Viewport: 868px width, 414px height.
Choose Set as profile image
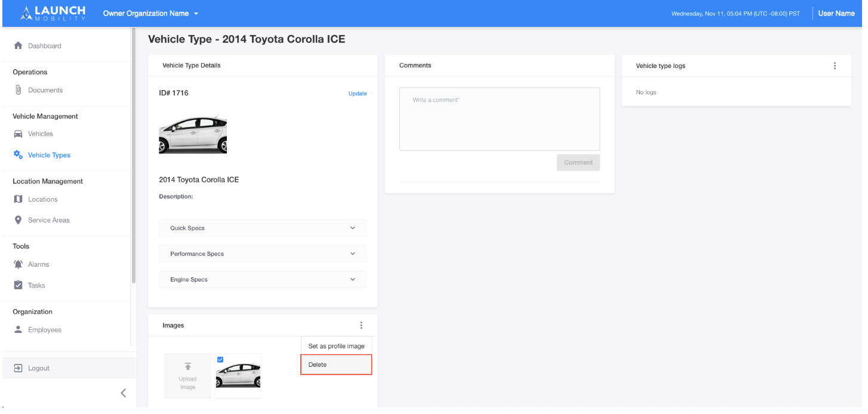tap(336, 346)
